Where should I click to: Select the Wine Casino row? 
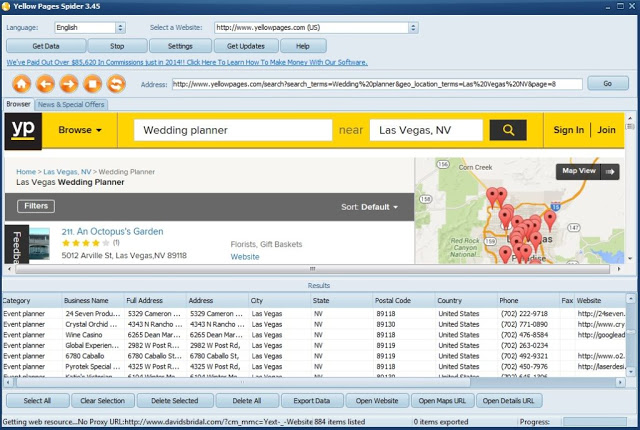coord(313,335)
